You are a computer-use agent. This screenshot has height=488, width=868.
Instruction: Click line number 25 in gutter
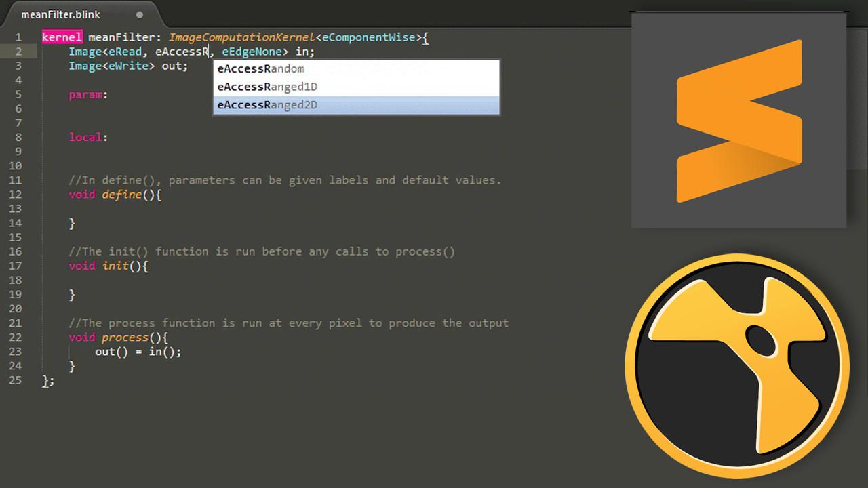tap(15, 380)
